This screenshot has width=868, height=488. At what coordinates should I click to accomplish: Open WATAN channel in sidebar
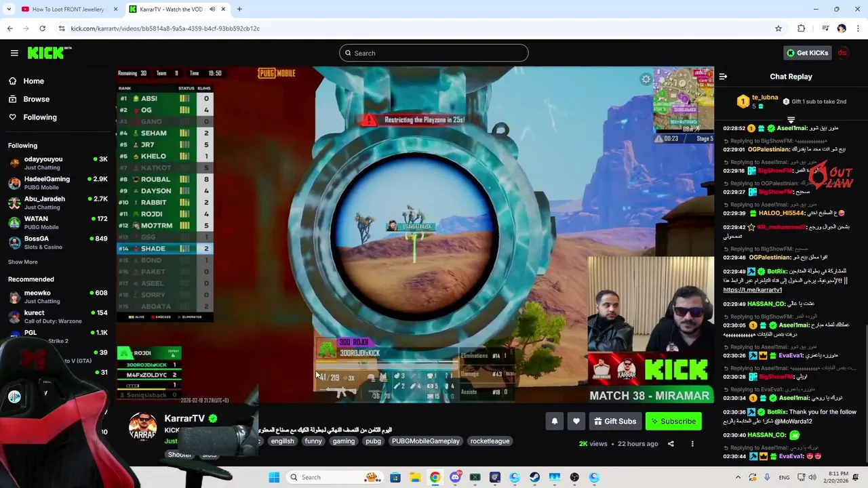click(58, 222)
